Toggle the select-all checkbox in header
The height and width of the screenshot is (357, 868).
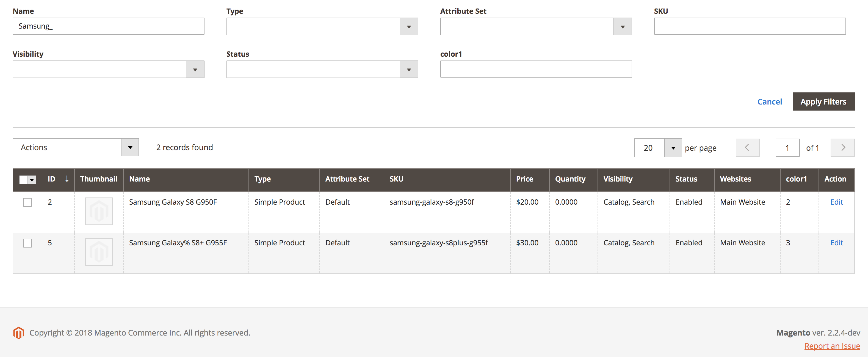pos(24,180)
